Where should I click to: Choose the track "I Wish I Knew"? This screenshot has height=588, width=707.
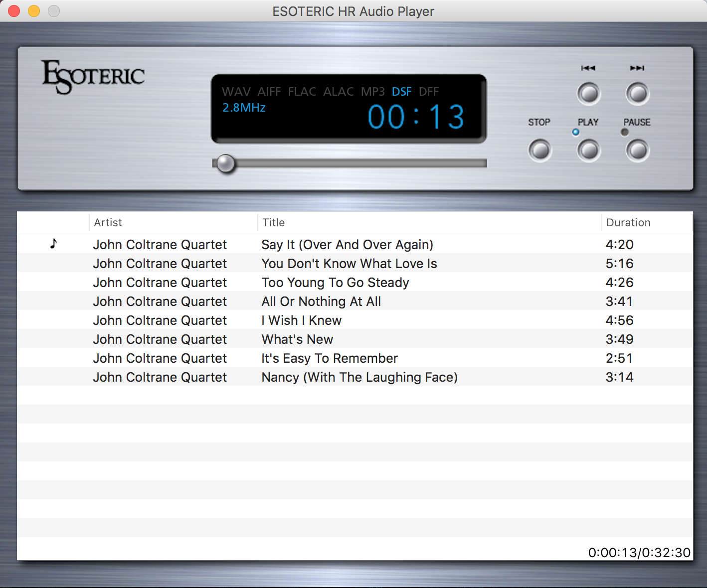click(302, 320)
